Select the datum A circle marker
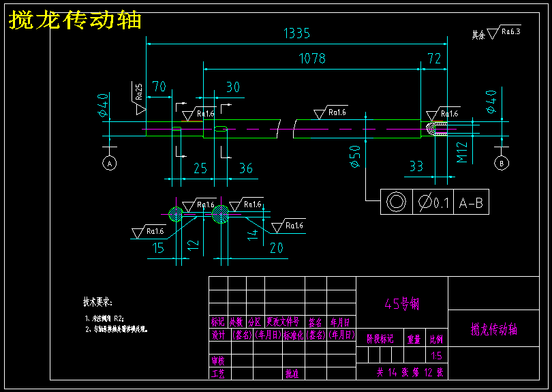 (110, 164)
